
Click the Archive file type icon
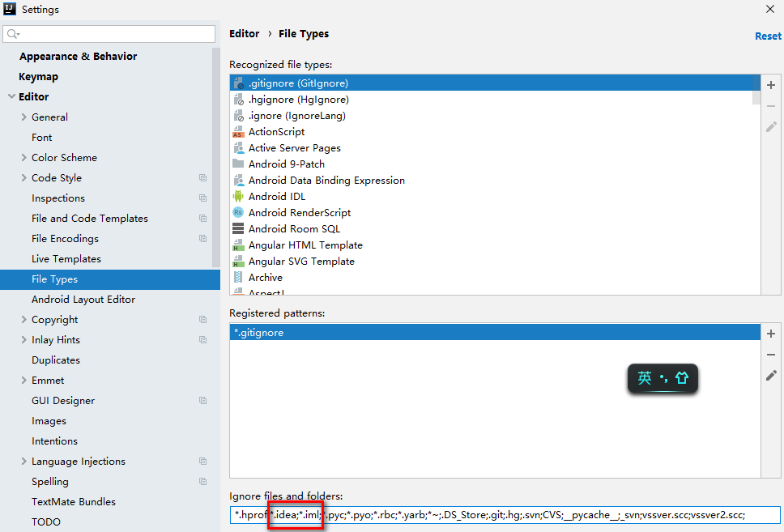tap(238, 278)
